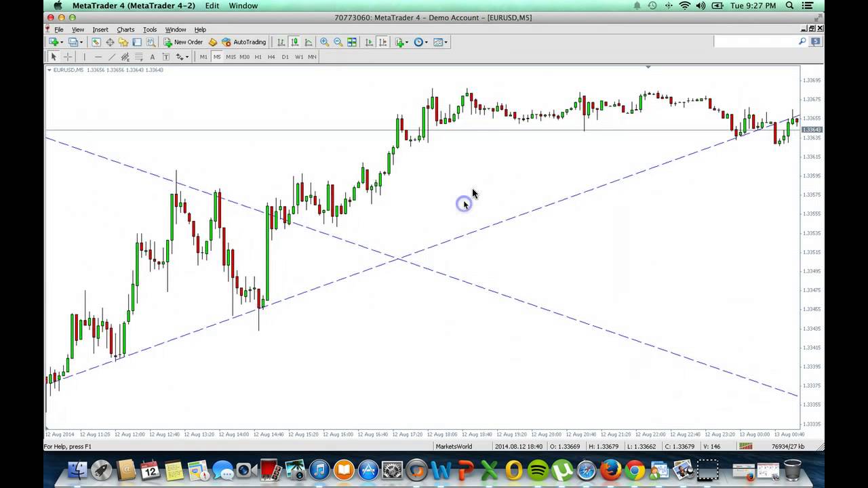Set timeframe to M15

231,57
